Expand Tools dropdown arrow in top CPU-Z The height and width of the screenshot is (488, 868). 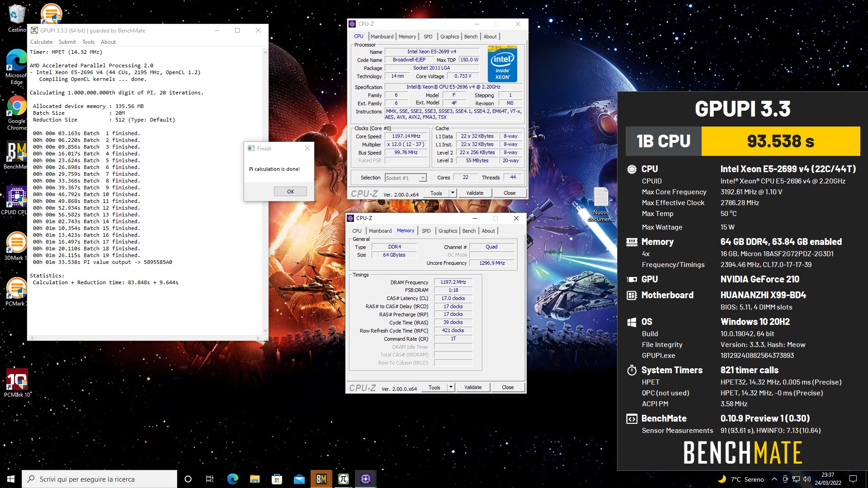tap(452, 193)
